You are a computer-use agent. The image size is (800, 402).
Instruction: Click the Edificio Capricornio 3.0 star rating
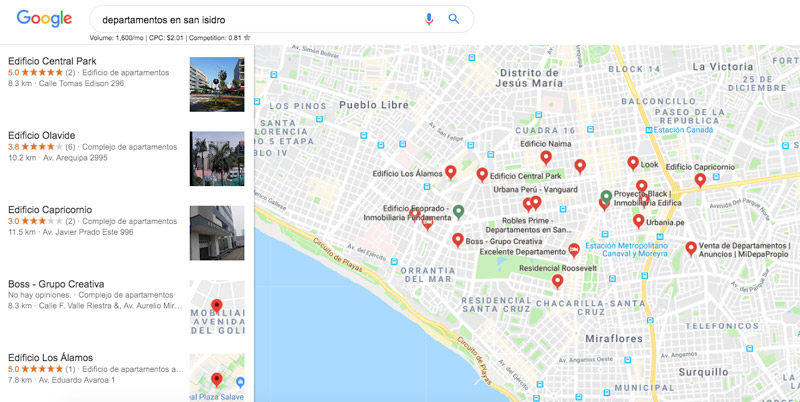[x=41, y=221]
